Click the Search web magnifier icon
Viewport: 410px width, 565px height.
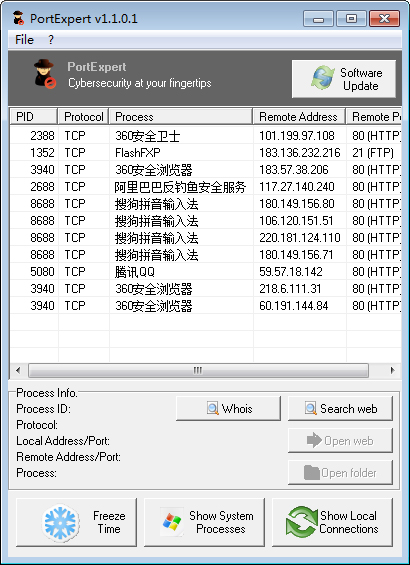point(311,409)
